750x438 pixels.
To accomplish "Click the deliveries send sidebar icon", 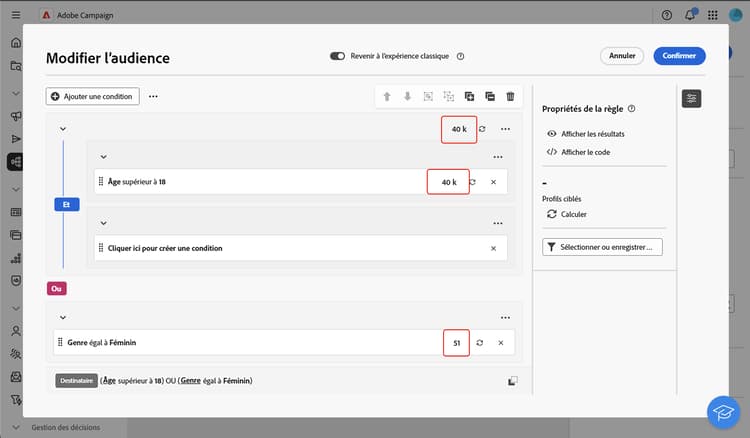I will pos(16,139).
